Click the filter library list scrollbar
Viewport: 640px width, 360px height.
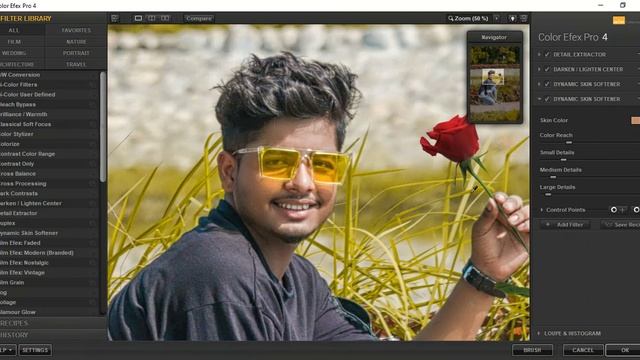pyautogui.click(x=102, y=127)
